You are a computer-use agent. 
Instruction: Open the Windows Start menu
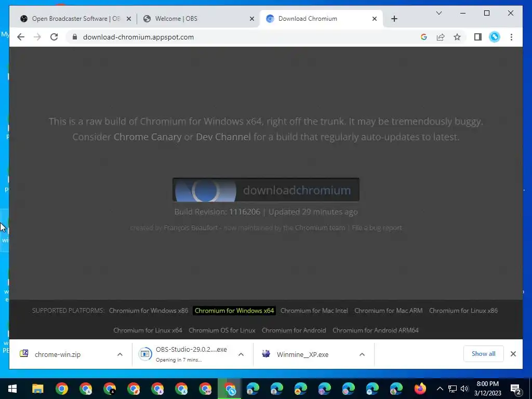(12, 389)
